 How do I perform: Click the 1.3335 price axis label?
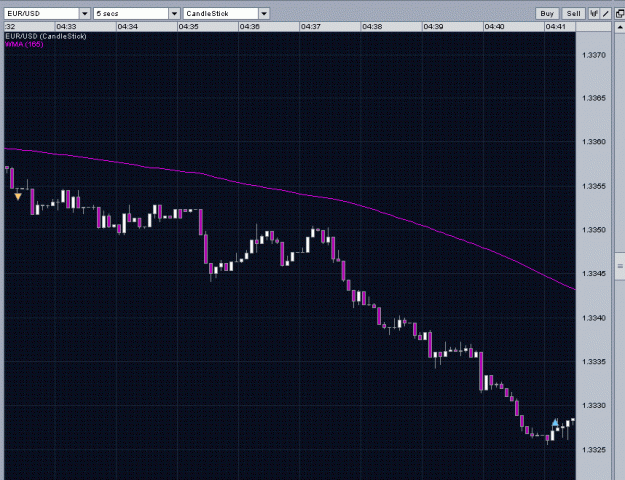[594, 362]
